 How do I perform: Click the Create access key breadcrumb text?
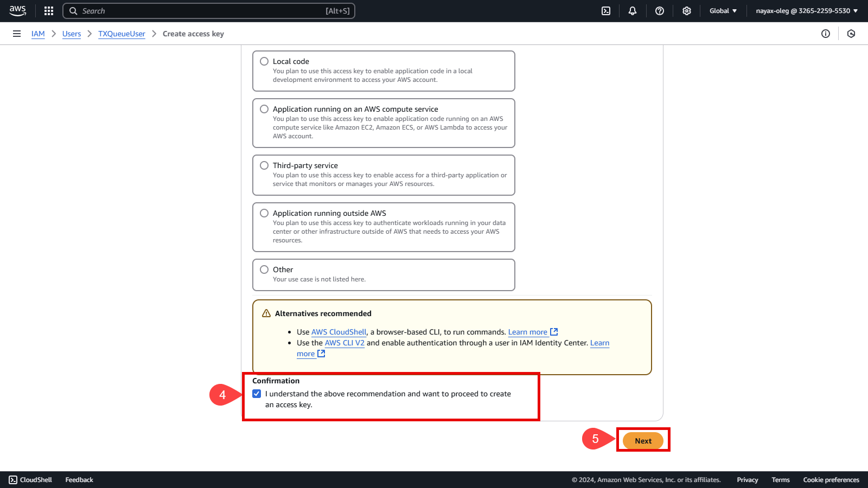tap(193, 34)
